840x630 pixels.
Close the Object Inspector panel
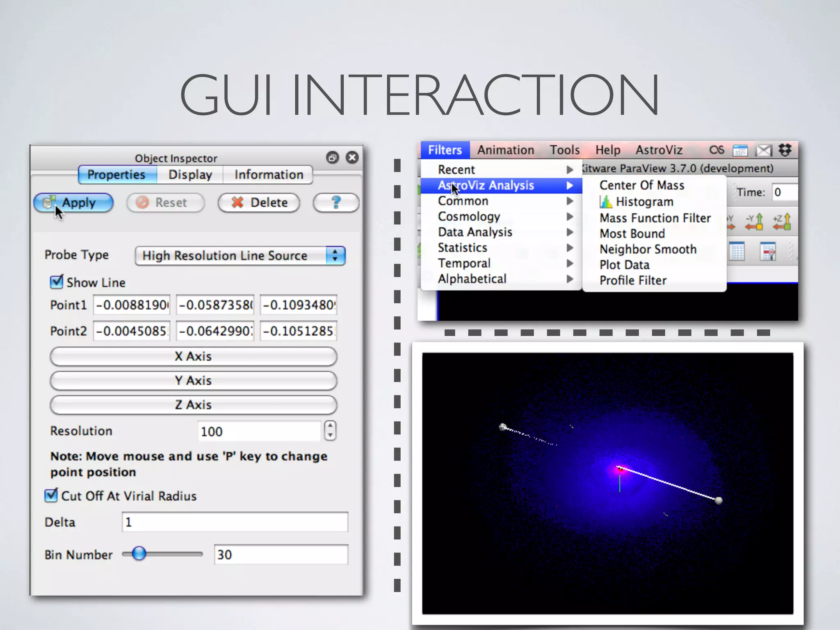[x=352, y=157]
